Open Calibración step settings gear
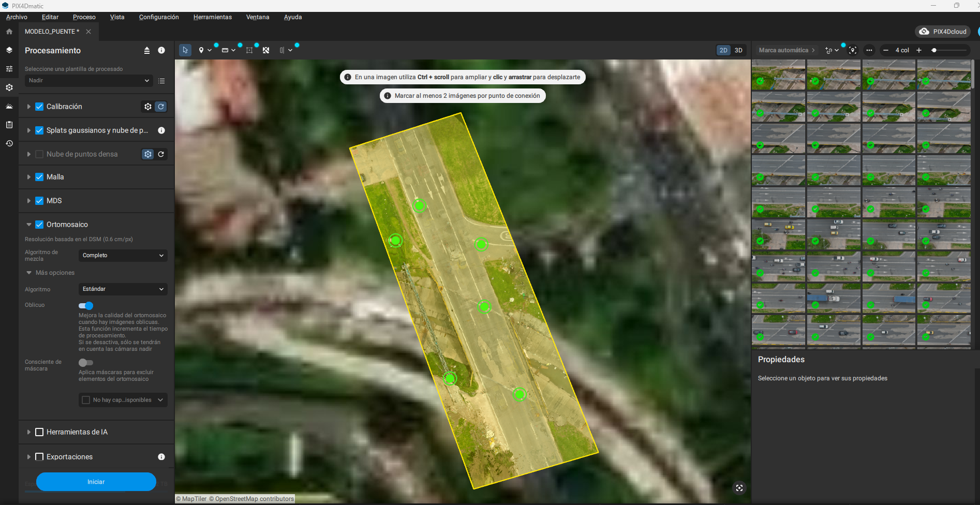 pos(148,107)
